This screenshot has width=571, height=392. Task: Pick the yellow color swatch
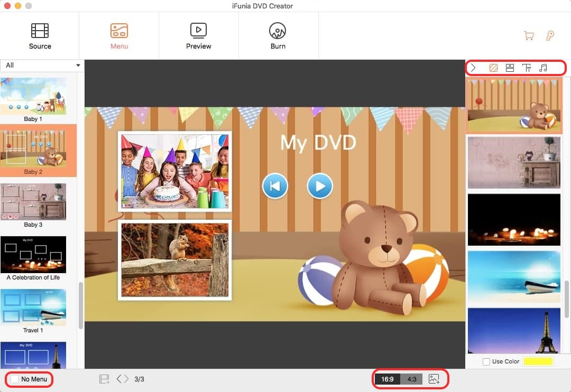click(538, 361)
